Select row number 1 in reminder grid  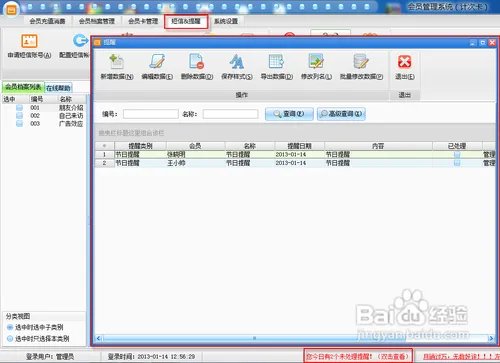(x=104, y=154)
